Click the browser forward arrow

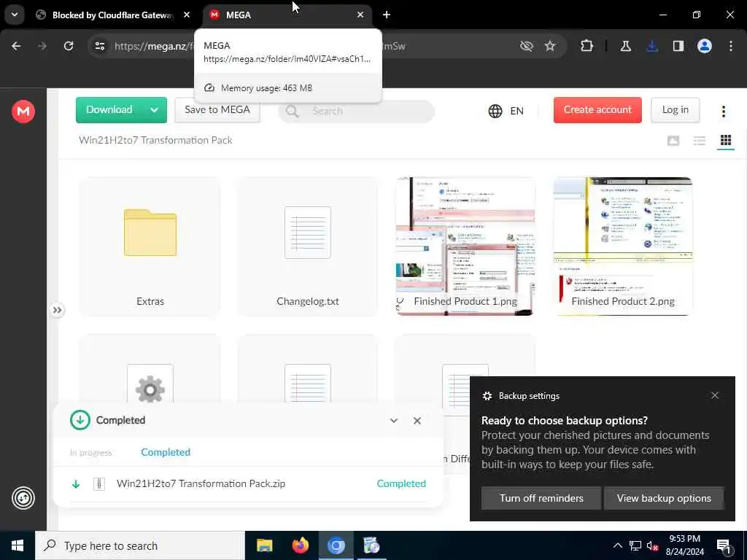pos(42,46)
